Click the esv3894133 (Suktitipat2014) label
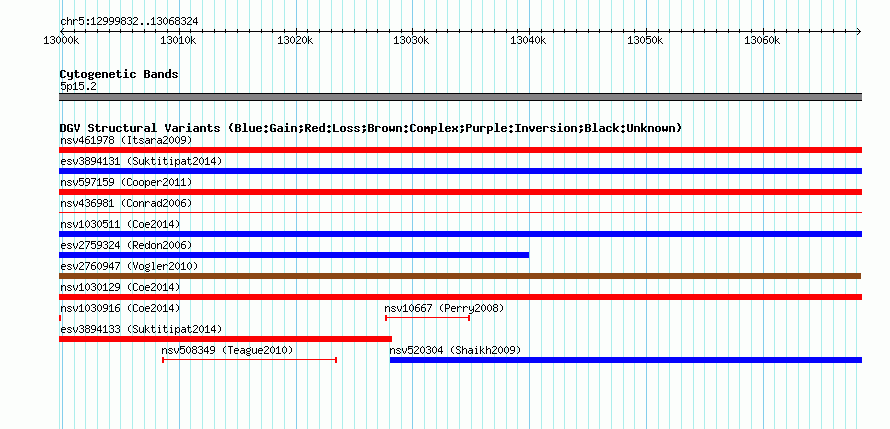Screen dimensions: 890x429 [141, 329]
